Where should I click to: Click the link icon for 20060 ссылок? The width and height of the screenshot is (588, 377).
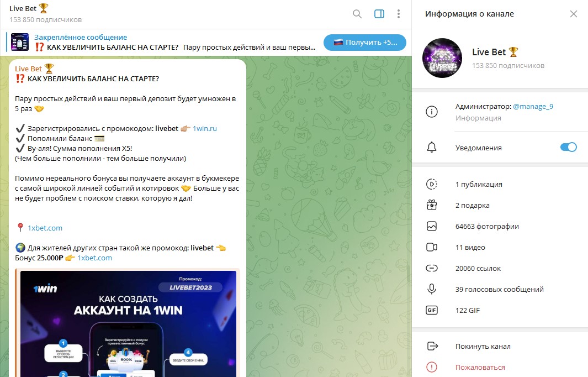pyautogui.click(x=432, y=268)
